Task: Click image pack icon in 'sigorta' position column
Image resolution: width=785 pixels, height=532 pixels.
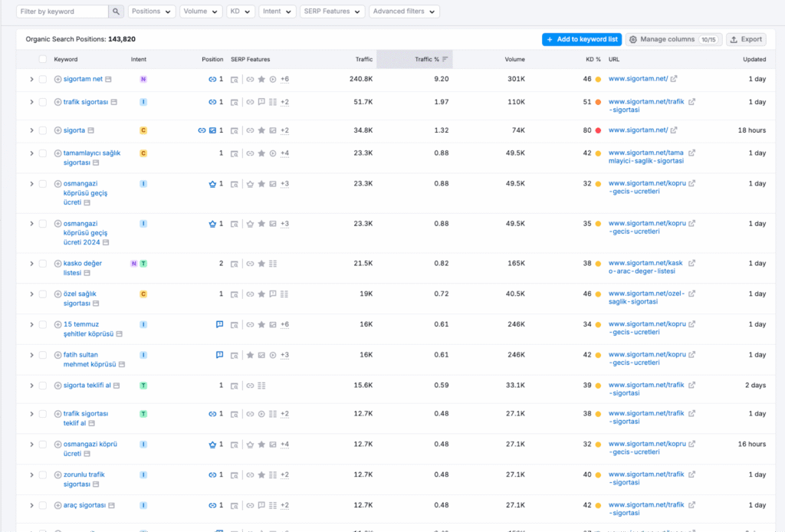Action: point(212,130)
